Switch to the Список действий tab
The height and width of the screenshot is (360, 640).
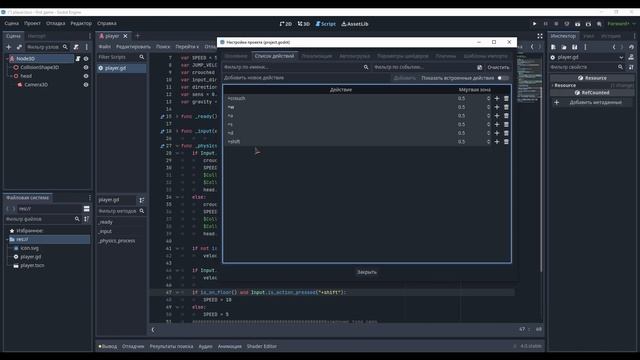[x=274, y=56]
